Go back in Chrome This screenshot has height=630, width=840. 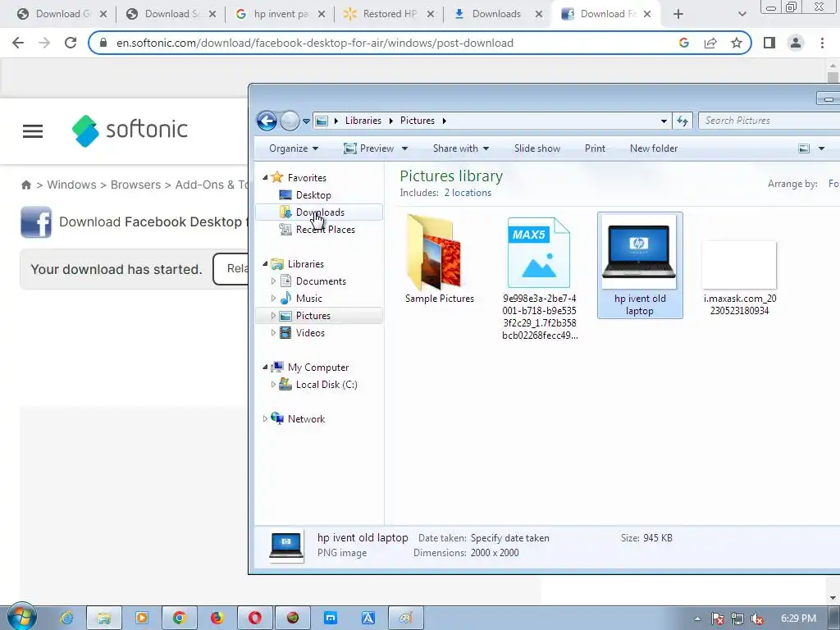coord(18,43)
